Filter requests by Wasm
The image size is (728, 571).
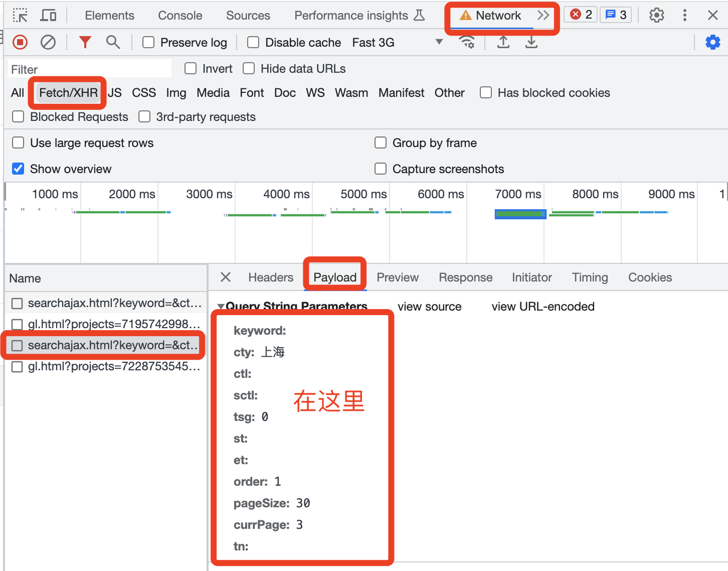point(351,93)
